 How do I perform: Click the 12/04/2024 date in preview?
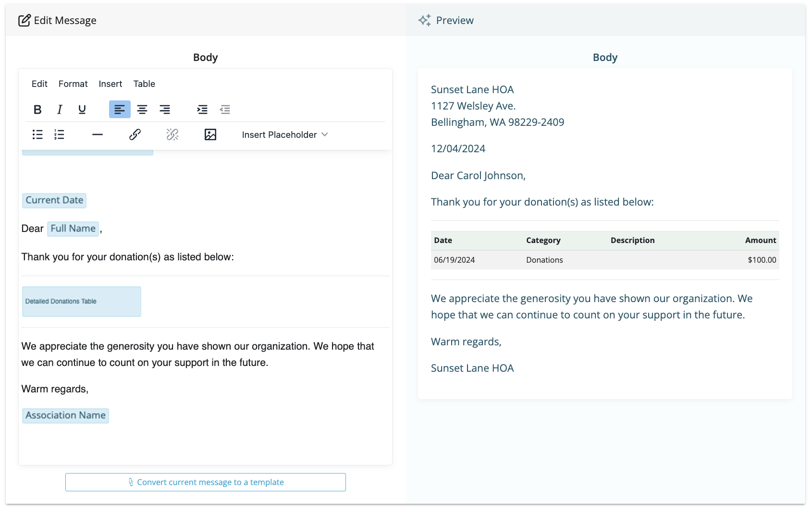point(458,149)
